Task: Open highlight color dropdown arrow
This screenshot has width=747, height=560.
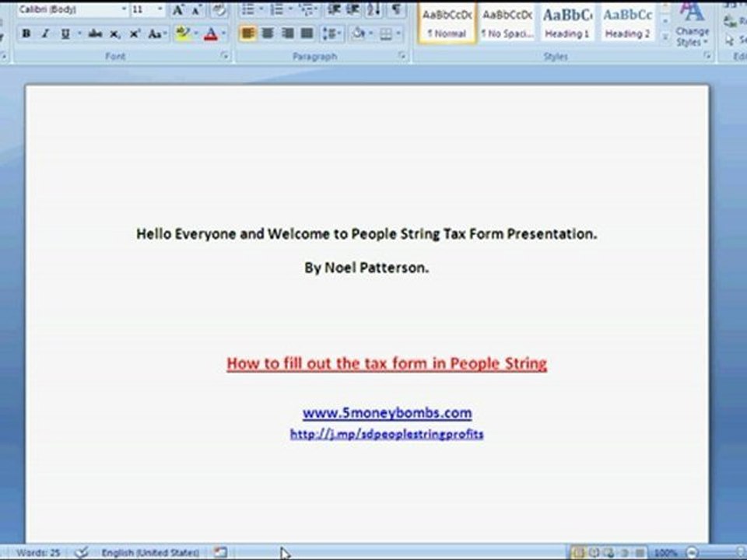Action: tap(195, 33)
